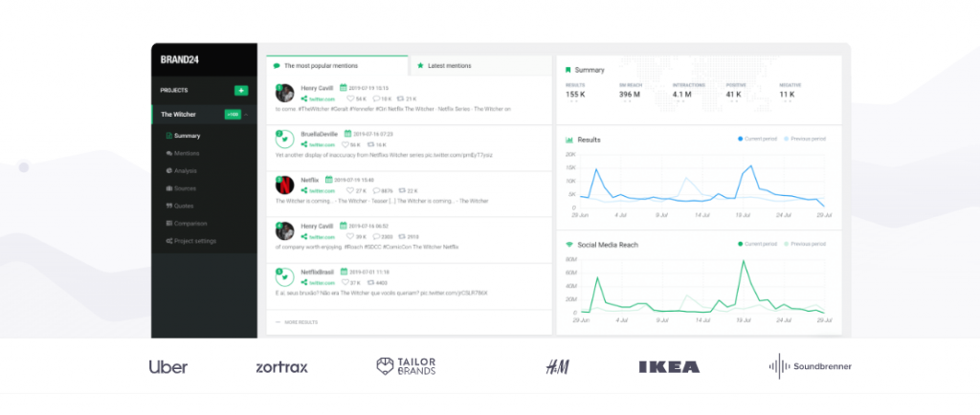Click the retweet icon showing 16 K
Image resolution: width=980 pixels, height=415 pixels.
point(371,144)
